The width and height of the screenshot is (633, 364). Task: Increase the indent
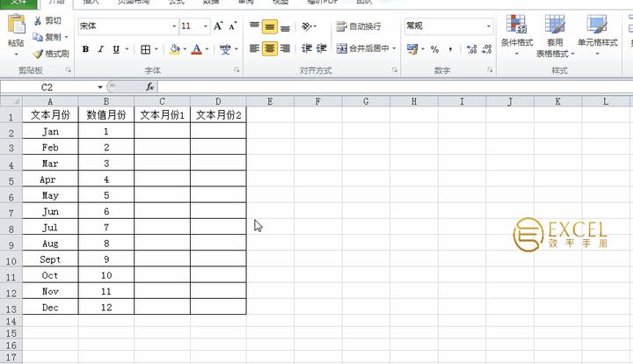point(322,49)
